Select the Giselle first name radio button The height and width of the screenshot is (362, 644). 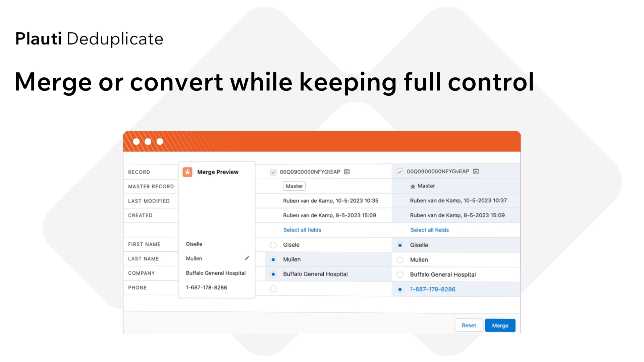click(x=400, y=245)
